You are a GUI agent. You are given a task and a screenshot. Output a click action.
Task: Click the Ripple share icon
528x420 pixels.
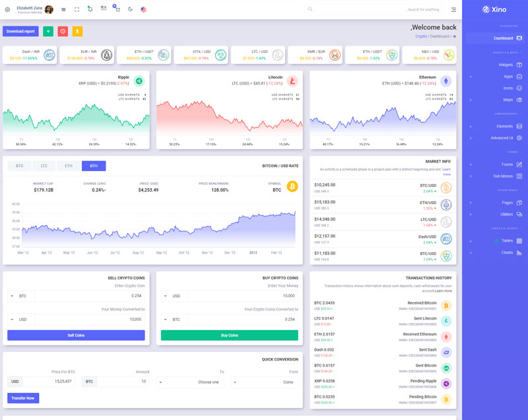coord(139,81)
